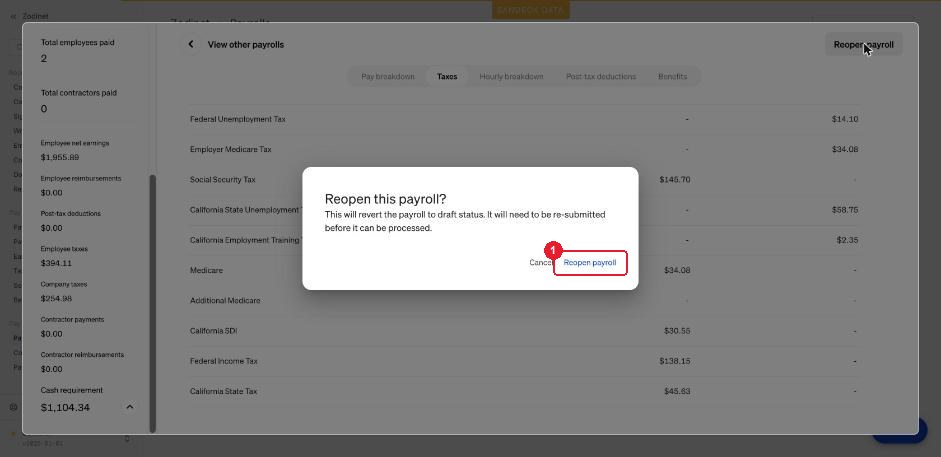Screen dimensions: 941x457
Task: Cancel the reopen payroll dialog
Action: coord(540,263)
